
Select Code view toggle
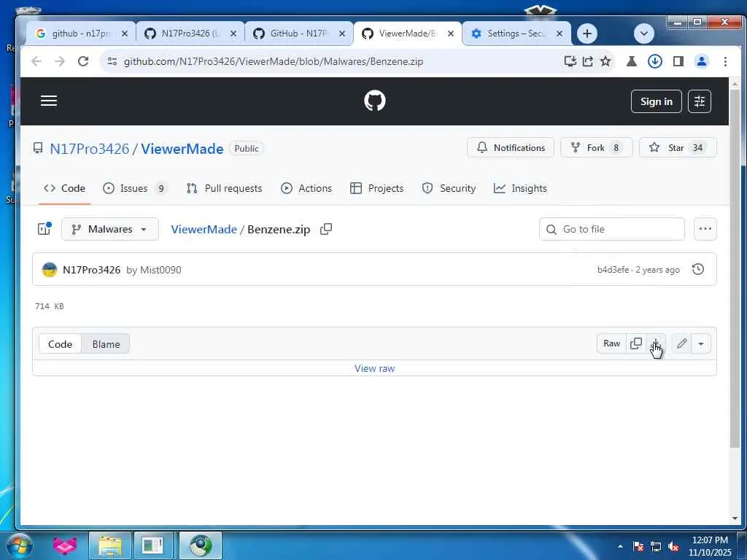click(x=60, y=344)
